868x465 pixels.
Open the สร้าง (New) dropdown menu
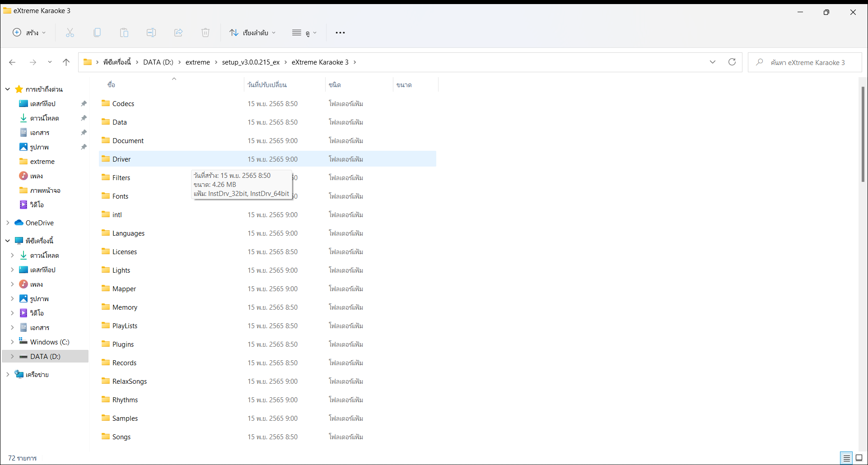coord(29,33)
